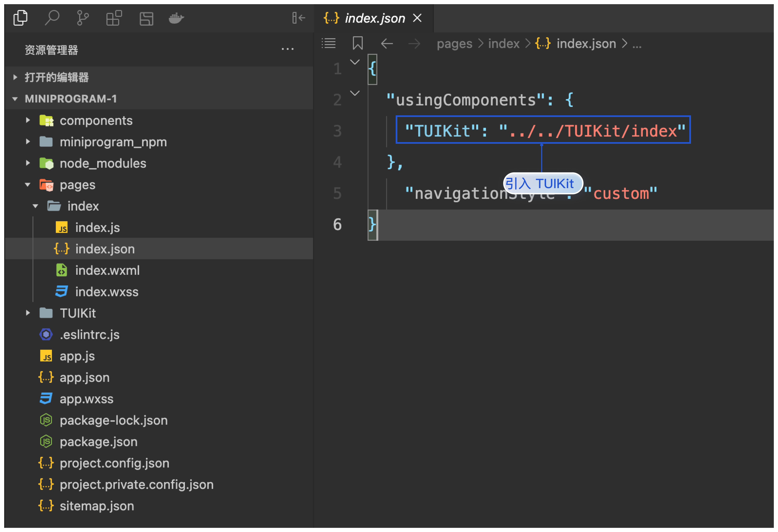Click 'index.json' in the breadcrumb
Screen dimensions: 778x532
click(x=586, y=44)
